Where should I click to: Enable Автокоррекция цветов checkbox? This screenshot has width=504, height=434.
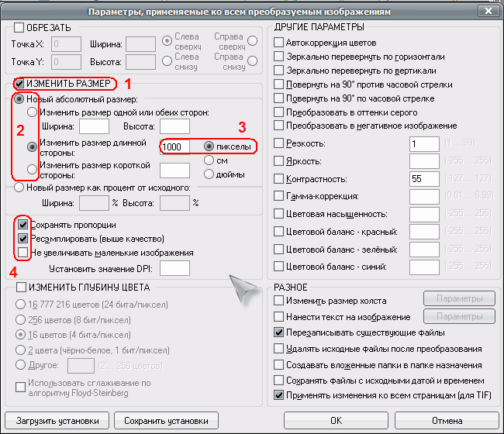[279, 43]
